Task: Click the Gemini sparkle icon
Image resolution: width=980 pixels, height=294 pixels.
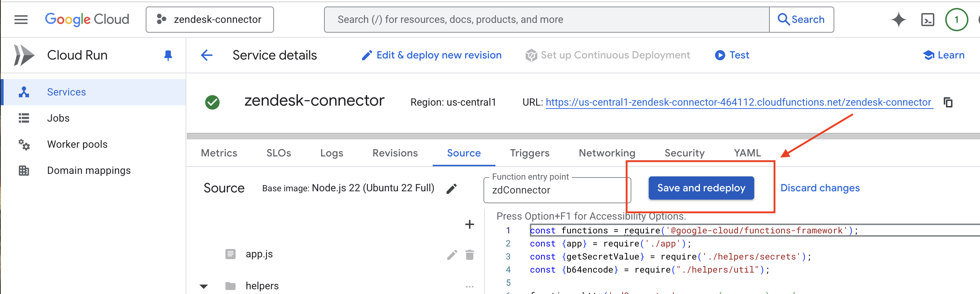Action: click(898, 20)
